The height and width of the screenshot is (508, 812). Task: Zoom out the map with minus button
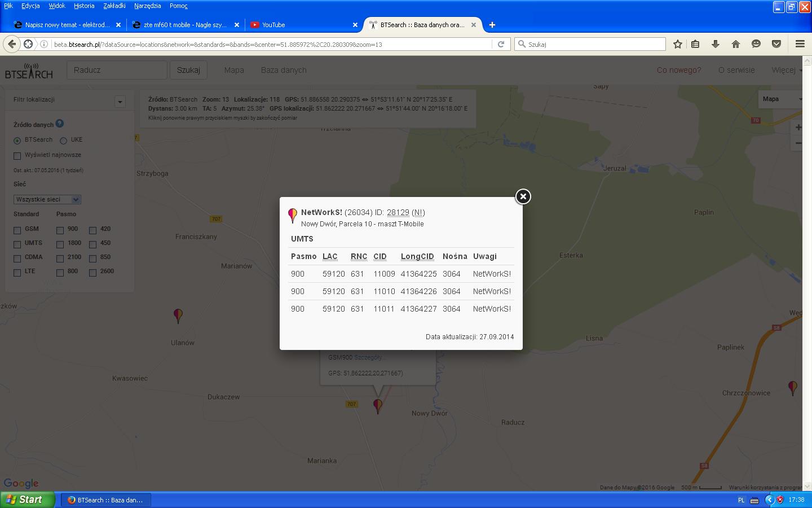(798, 143)
